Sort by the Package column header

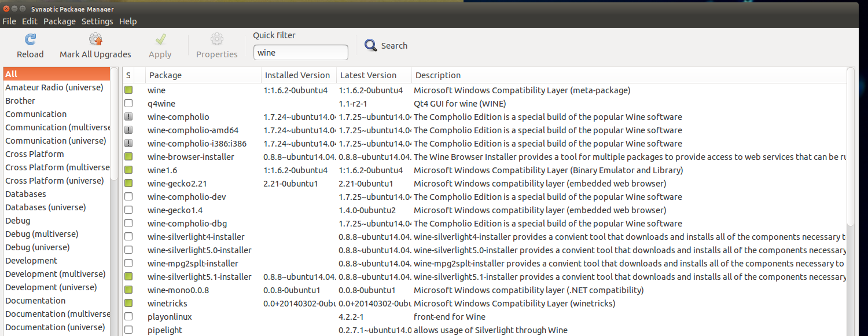[203, 75]
